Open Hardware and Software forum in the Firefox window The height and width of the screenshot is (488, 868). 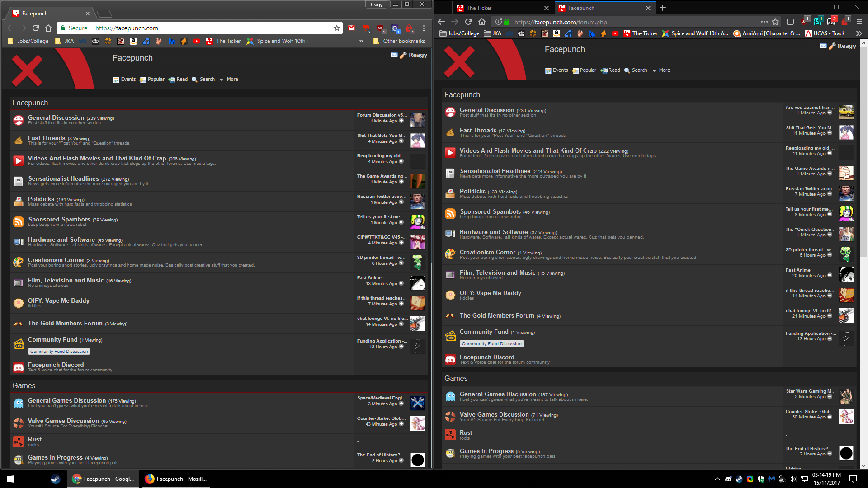click(x=494, y=232)
